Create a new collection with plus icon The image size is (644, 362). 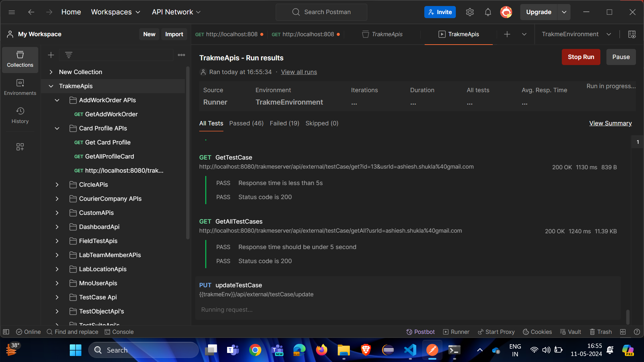click(x=51, y=55)
